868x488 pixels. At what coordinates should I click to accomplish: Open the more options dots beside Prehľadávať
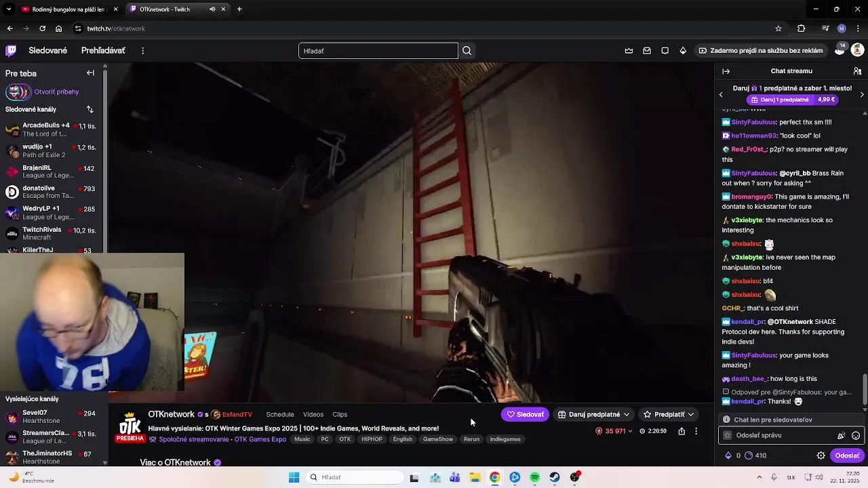coord(142,51)
